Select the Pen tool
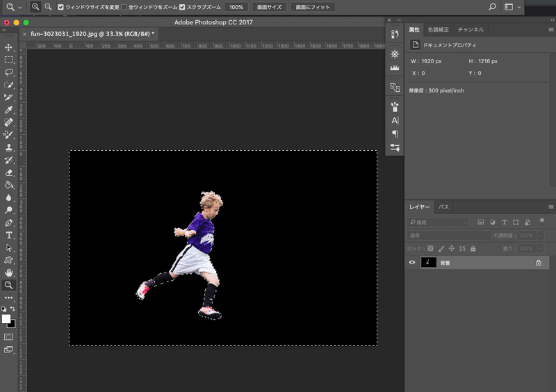 [x=8, y=223]
